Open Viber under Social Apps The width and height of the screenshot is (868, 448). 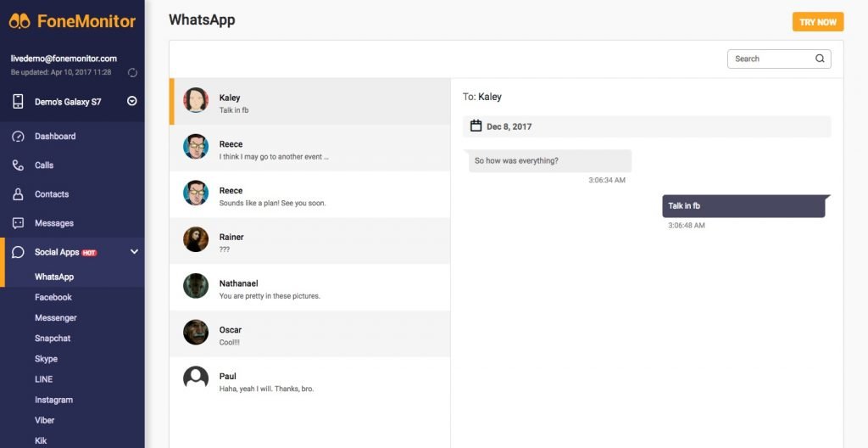[x=44, y=420]
